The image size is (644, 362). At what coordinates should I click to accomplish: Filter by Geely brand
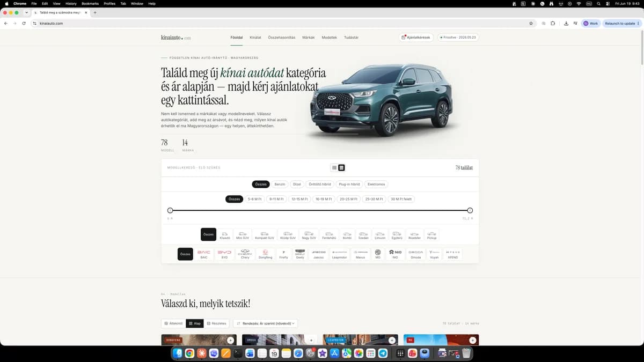coord(300,254)
